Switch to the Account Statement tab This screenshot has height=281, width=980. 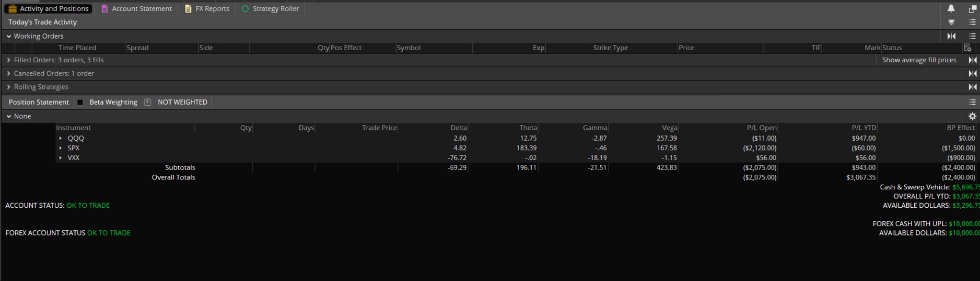pos(136,9)
